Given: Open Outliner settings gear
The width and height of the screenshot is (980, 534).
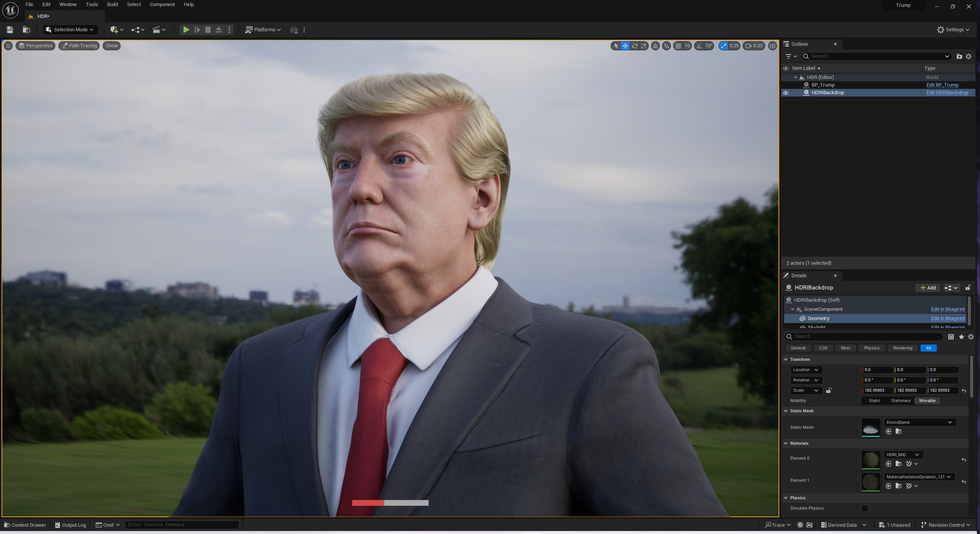Looking at the screenshot, I should (x=969, y=56).
